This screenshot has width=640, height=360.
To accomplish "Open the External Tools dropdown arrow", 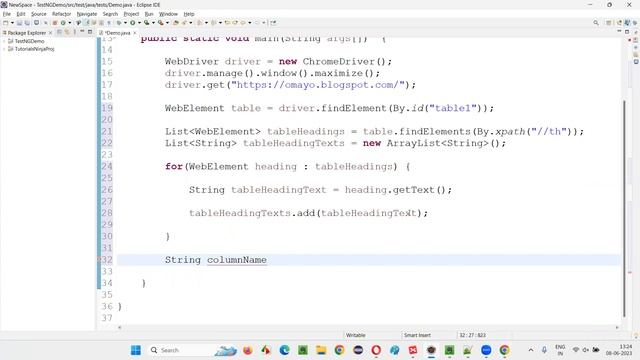I will pos(167,23).
